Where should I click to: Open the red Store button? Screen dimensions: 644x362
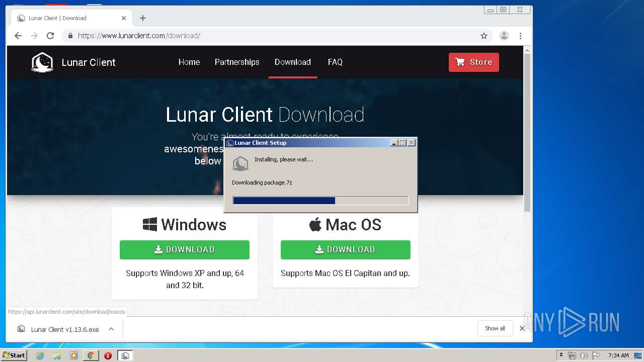click(474, 62)
